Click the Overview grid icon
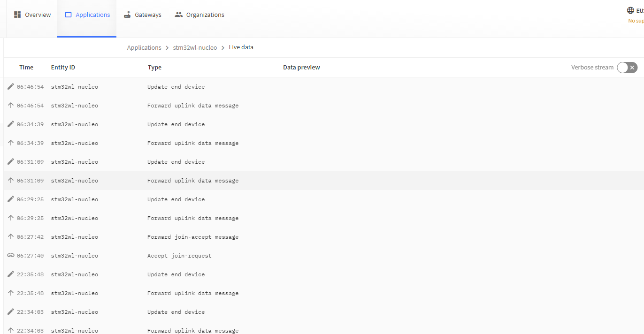This screenshot has width=644, height=334. [x=17, y=15]
